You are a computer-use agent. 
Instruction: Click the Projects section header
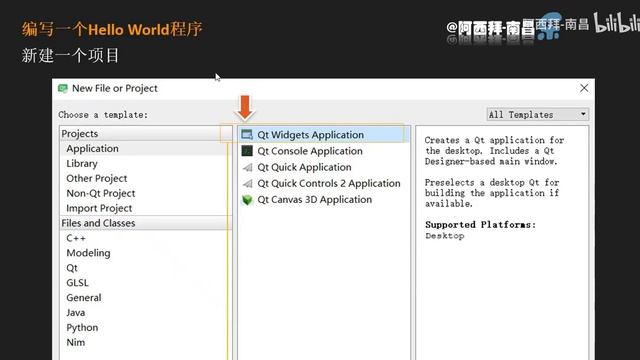(x=145, y=134)
